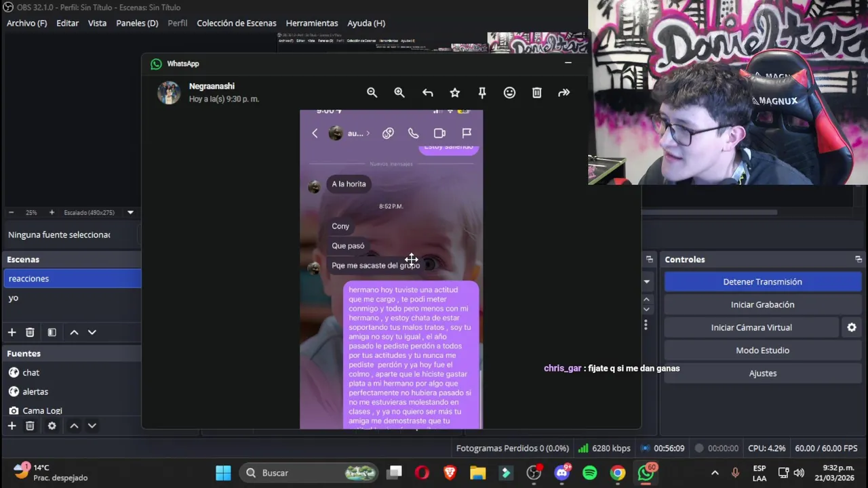The width and height of the screenshot is (868, 488).
Task: Click the 6280 kbps bitrate status
Action: pos(604,448)
